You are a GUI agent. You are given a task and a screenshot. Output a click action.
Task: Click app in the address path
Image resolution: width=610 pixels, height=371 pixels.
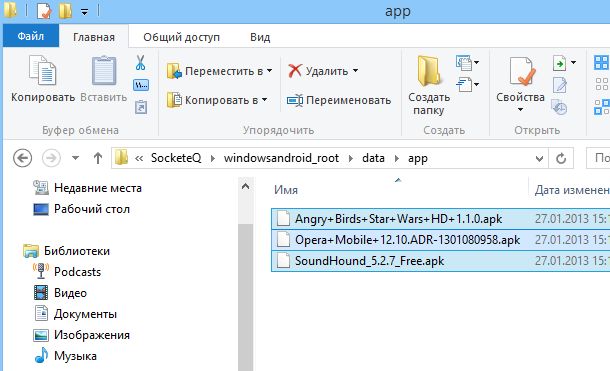[418, 158]
